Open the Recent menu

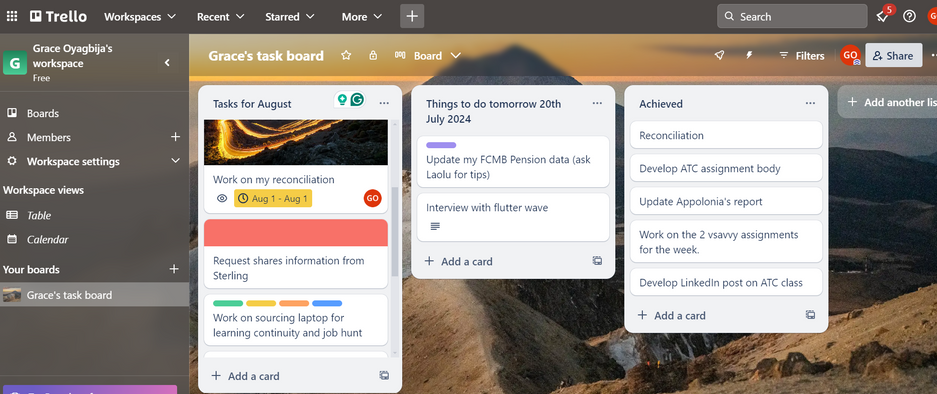pos(221,17)
